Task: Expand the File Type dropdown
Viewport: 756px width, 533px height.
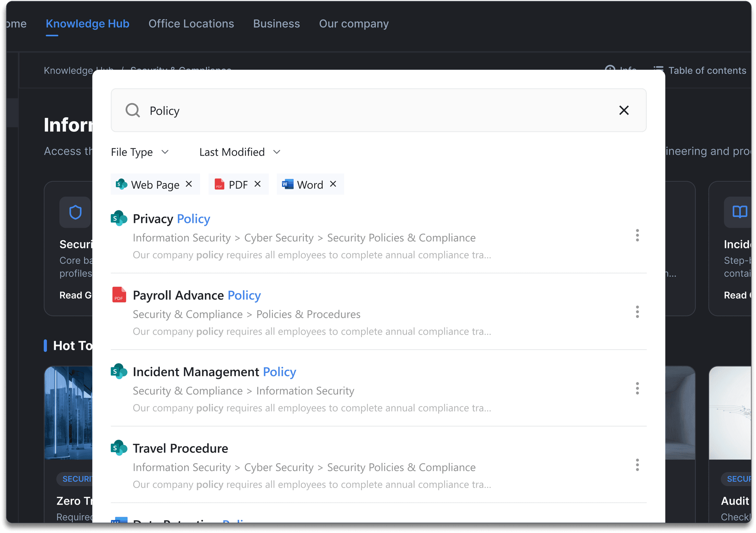Action: [x=140, y=152]
